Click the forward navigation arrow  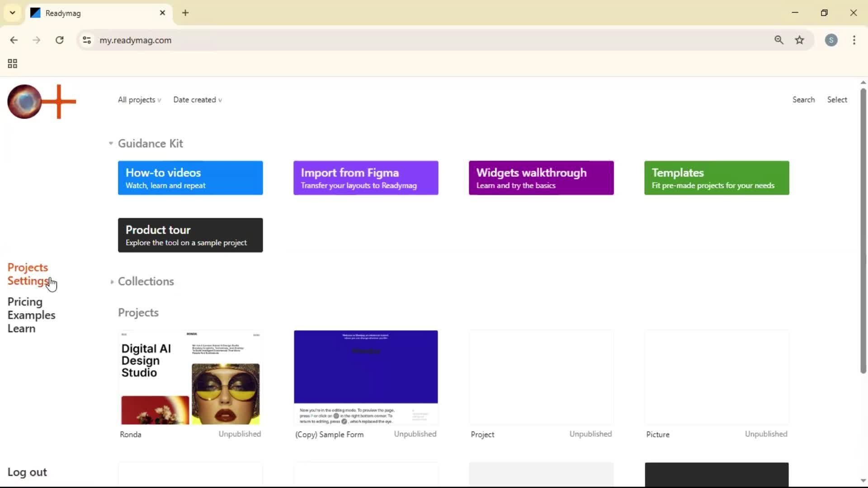(x=36, y=40)
